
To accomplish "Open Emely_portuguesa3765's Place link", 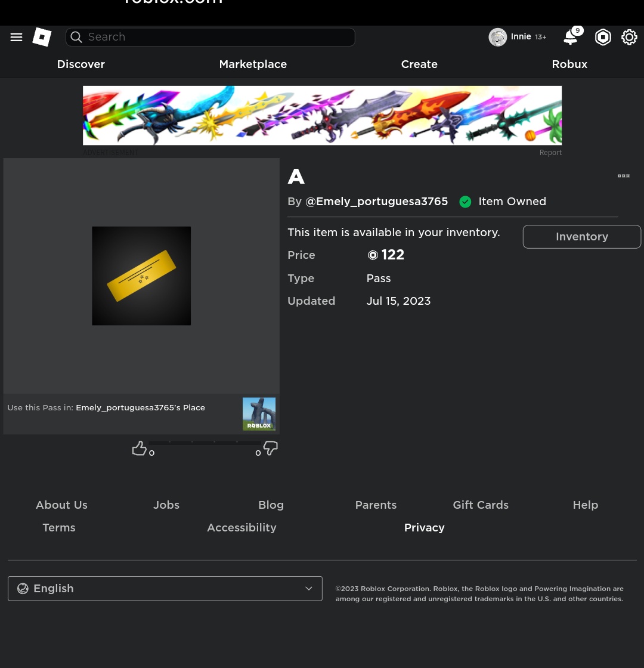I will 140,408.
